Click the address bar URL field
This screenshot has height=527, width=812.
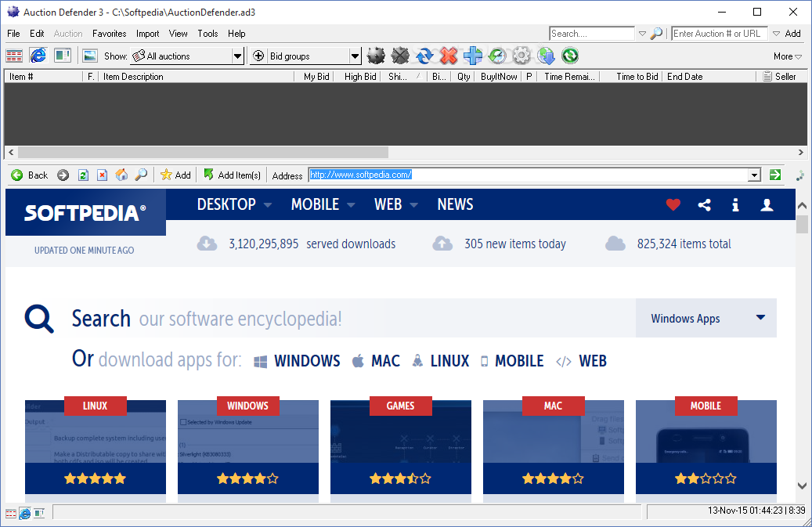(x=529, y=175)
